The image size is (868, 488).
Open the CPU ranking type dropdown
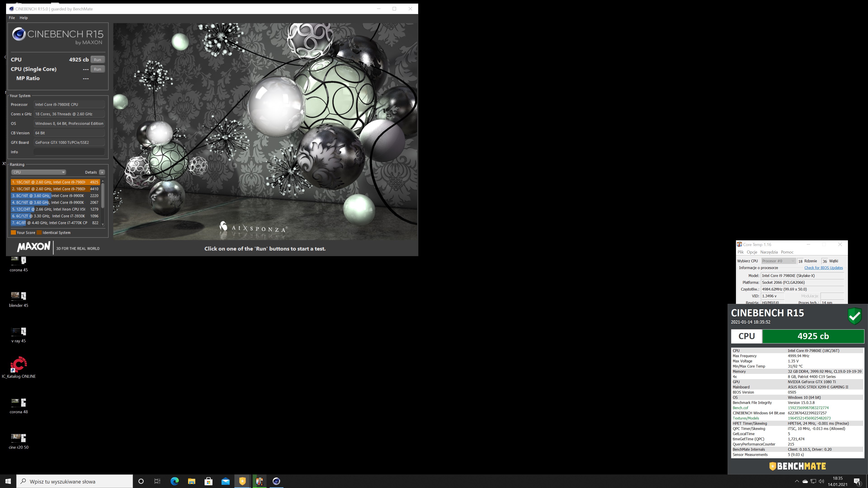pyautogui.click(x=38, y=172)
